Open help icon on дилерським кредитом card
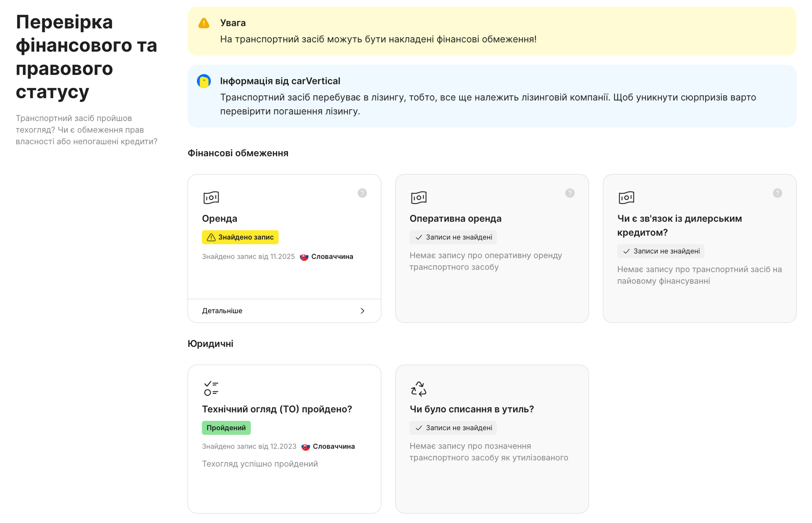Viewport: 812px width, 523px height. 777,193
